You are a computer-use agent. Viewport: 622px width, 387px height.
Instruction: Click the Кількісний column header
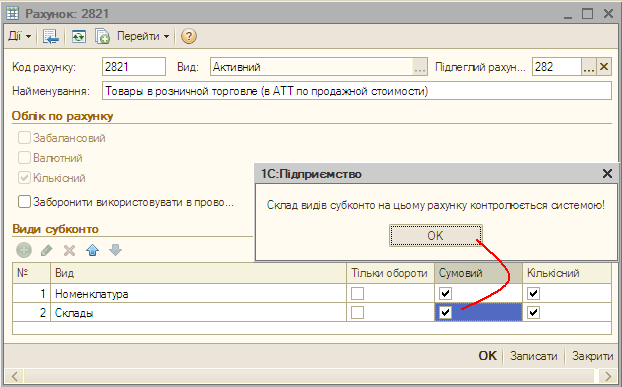(x=567, y=273)
